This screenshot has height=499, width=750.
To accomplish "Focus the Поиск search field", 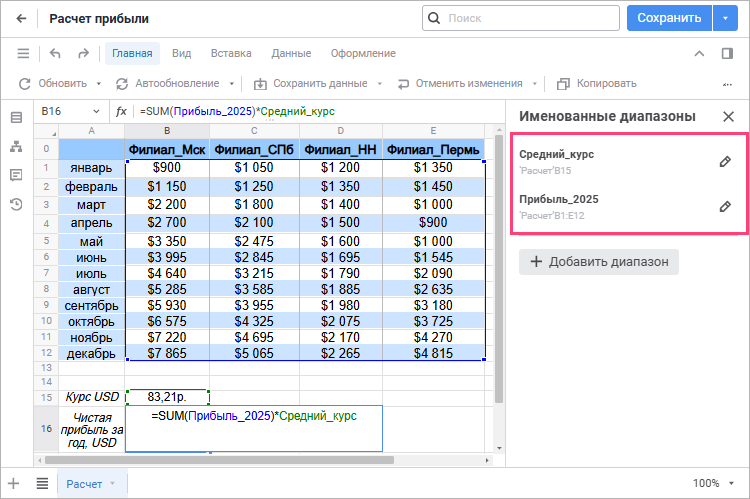I will [x=521, y=18].
